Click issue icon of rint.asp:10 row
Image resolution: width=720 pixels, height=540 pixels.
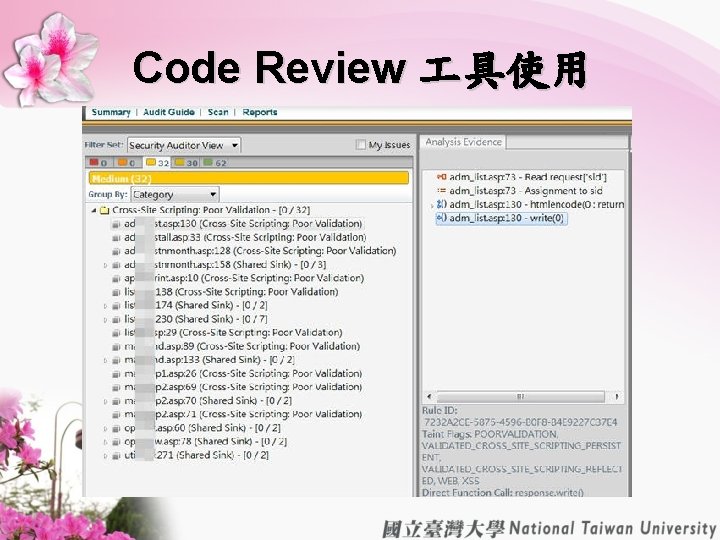point(116,279)
